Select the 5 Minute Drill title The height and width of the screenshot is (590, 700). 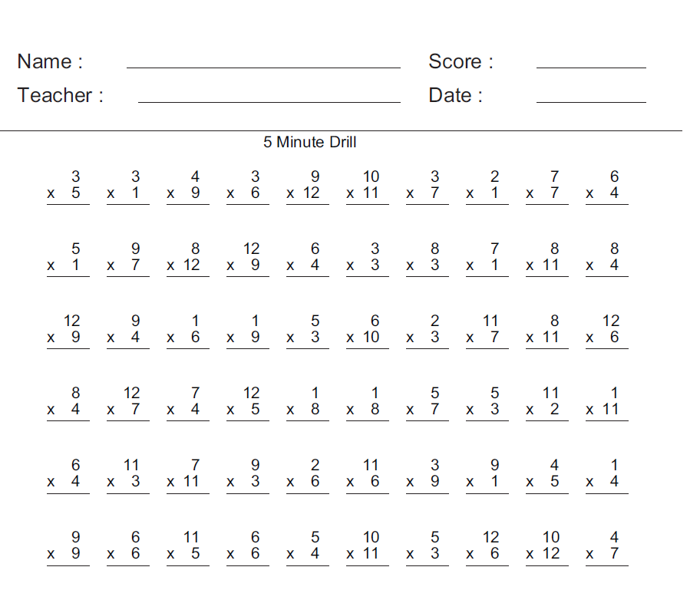tap(310, 142)
